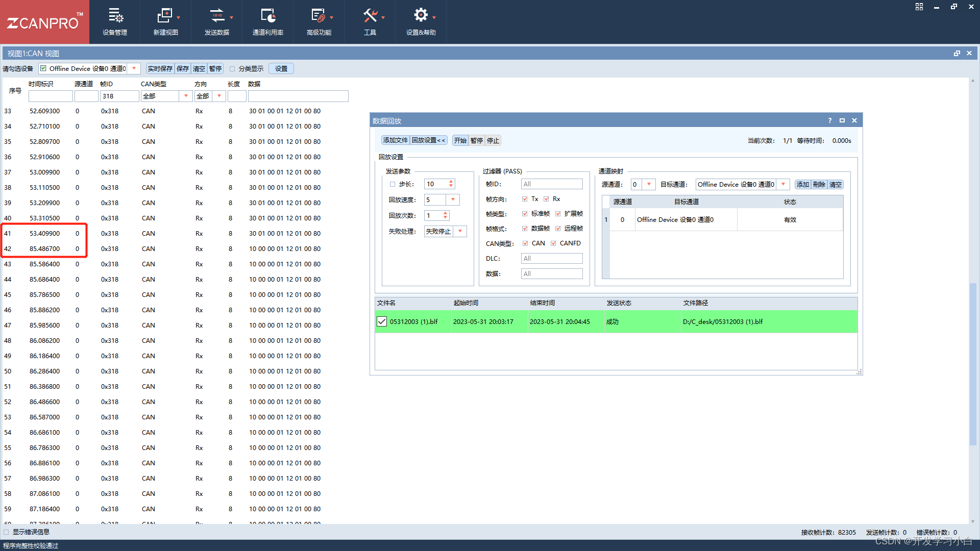Click the 添加文件 button
This screenshot has height=551, width=980.
[395, 140]
